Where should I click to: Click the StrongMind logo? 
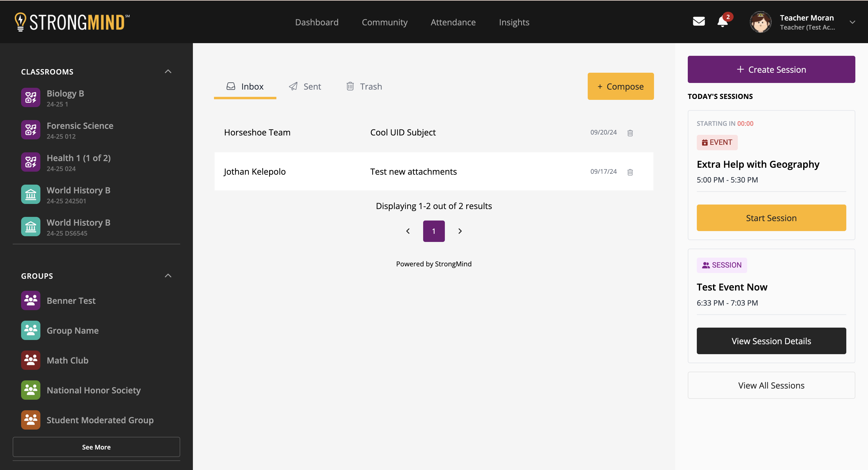pyautogui.click(x=72, y=22)
